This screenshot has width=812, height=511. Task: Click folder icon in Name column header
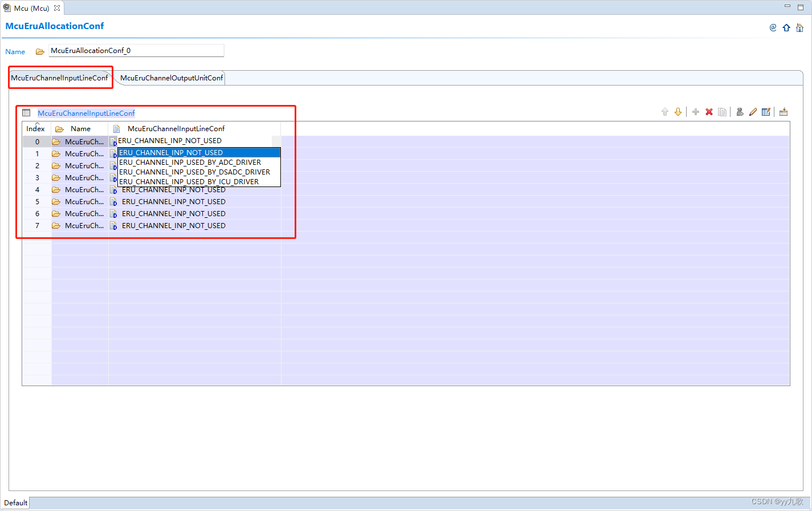(59, 129)
